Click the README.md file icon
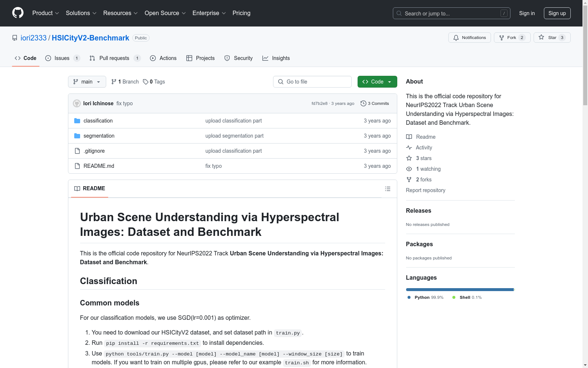This screenshot has width=588, height=368. point(77,166)
